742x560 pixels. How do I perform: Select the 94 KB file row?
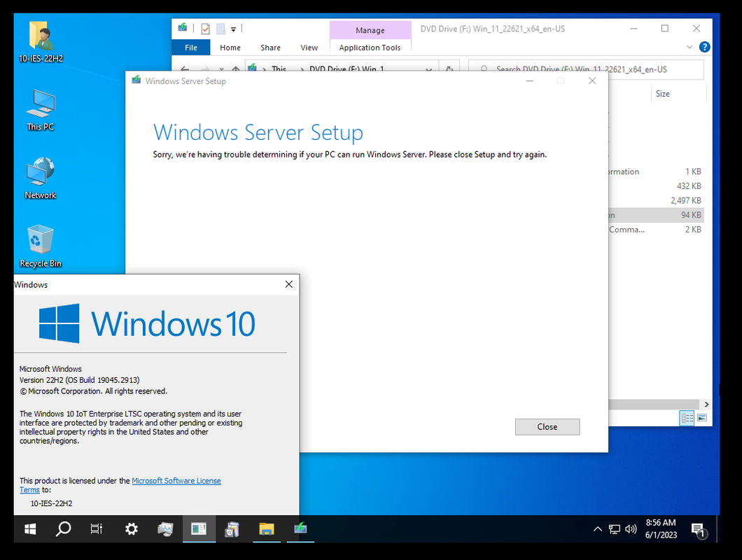[x=656, y=215]
